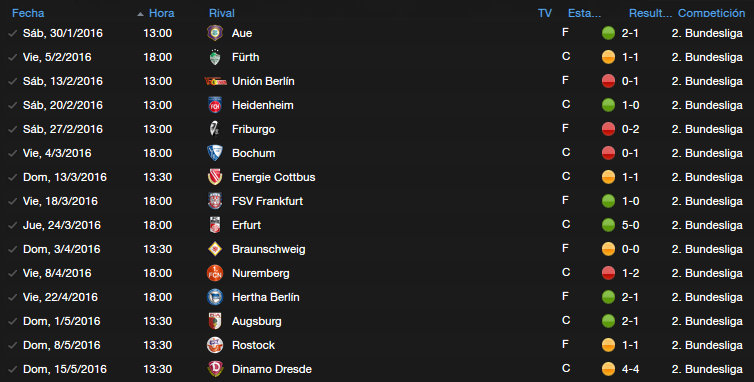Select the 2. Bundesliga entry for Rostock
Screen dimensions: 754x382
click(x=707, y=345)
